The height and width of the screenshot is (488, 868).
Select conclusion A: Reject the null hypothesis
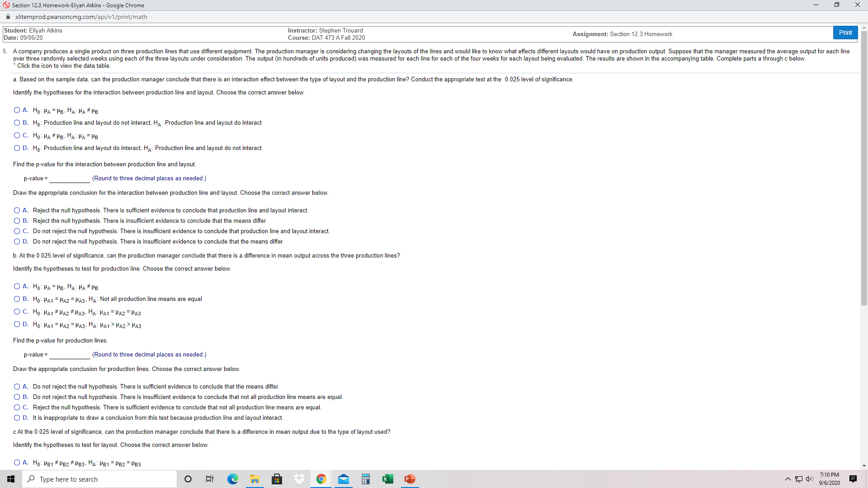pos(17,210)
